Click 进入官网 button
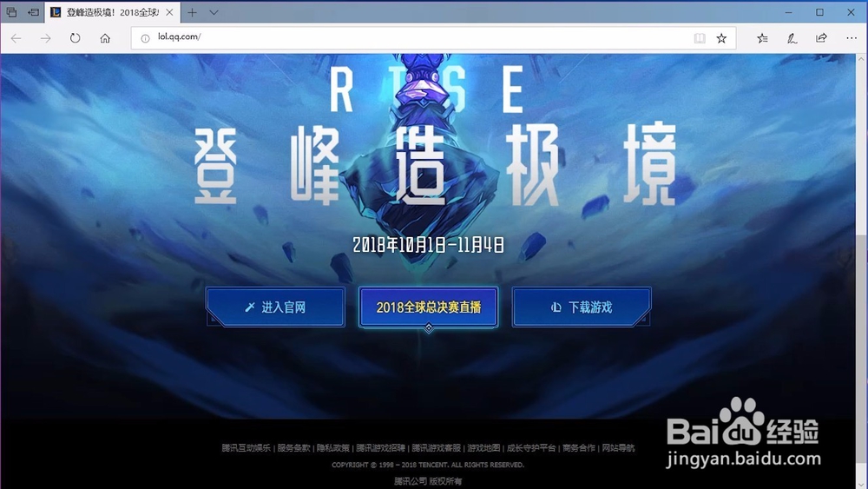The height and width of the screenshot is (489, 868). (275, 307)
